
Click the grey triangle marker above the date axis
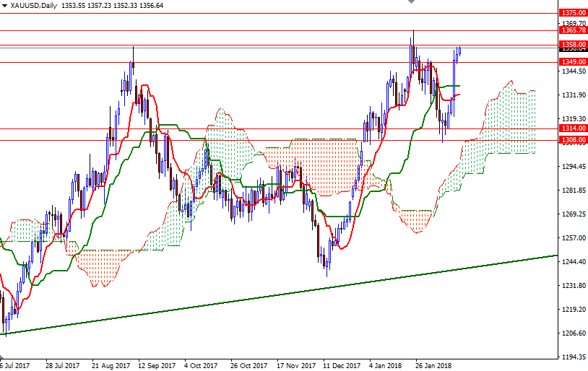pos(1,357)
